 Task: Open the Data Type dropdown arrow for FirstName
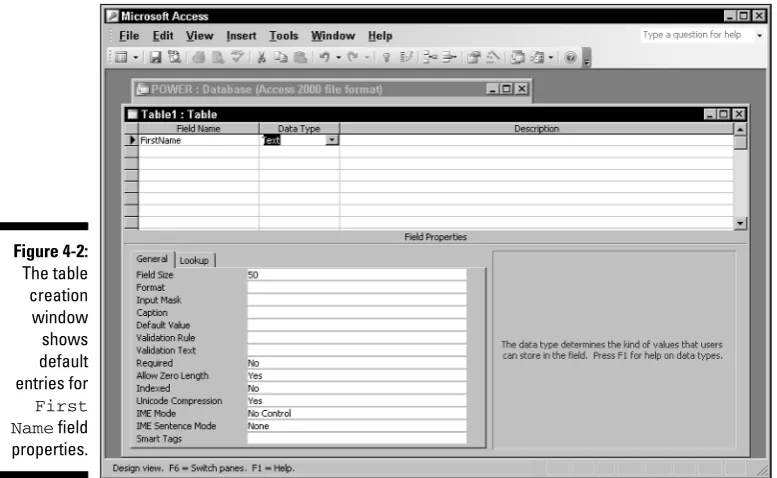click(x=332, y=140)
